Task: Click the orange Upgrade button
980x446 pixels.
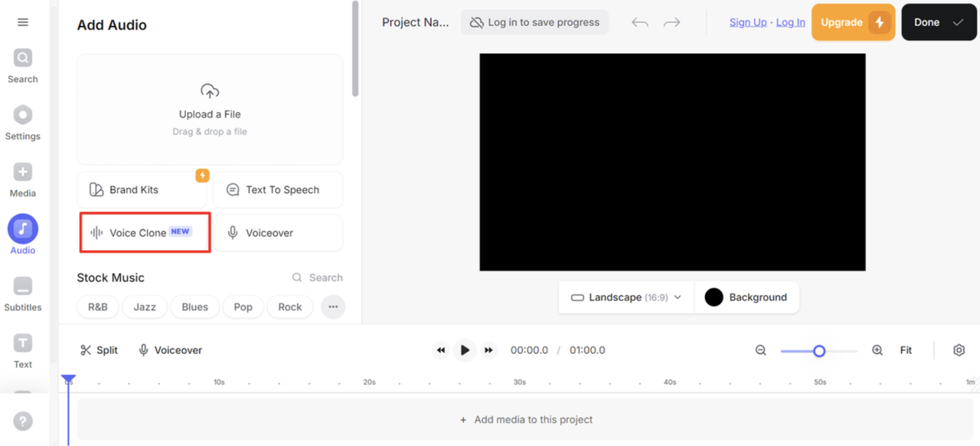Action: 853,22
